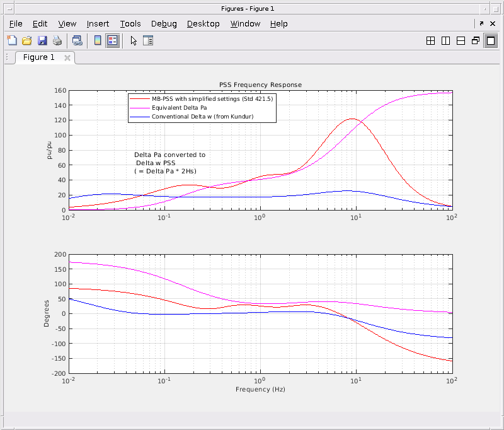
Task: Select the Figure 1 tab
Action: [x=39, y=57]
